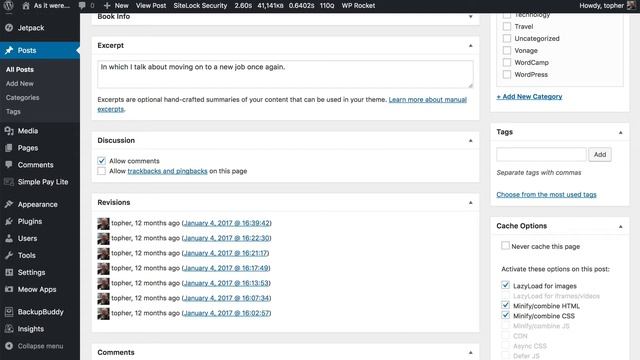Click the Pages sidebar icon
The image size is (640, 360).
pyautogui.click(x=9, y=148)
